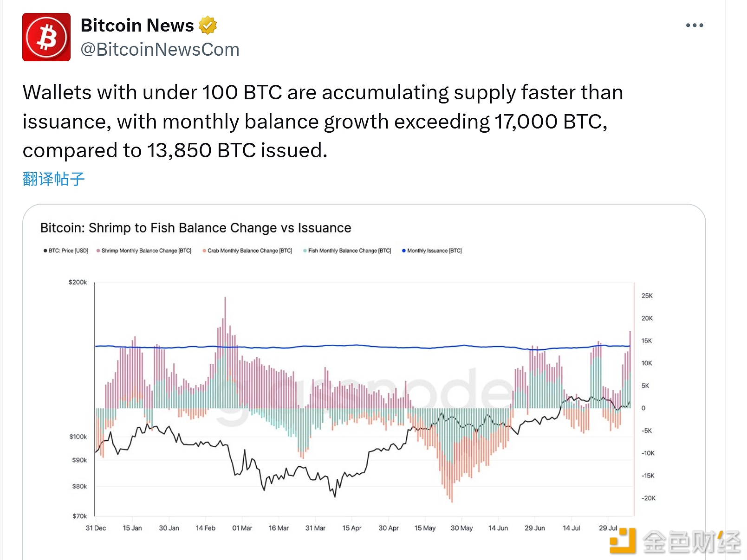Click the Bitcoin News profile avatar
This screenshot has height=560, width=747.
(46, 37)
